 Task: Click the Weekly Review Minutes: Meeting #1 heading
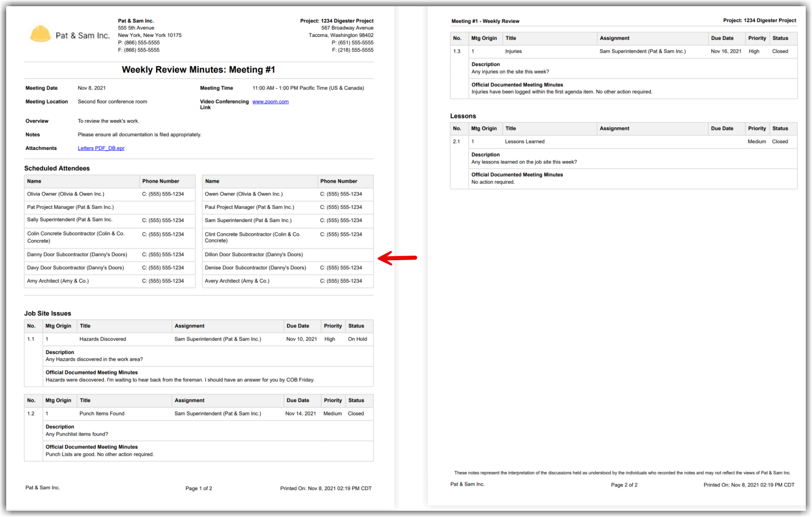click(198, 70)
